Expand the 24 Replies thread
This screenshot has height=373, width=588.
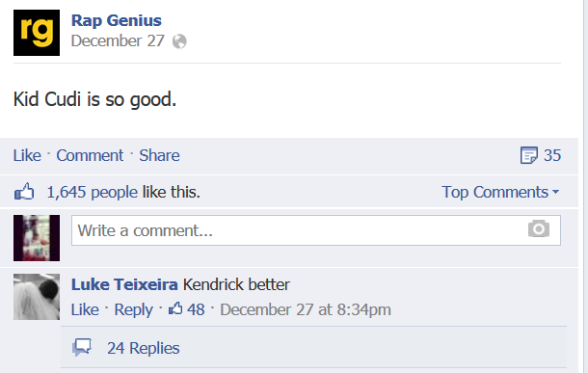point(144,348)
